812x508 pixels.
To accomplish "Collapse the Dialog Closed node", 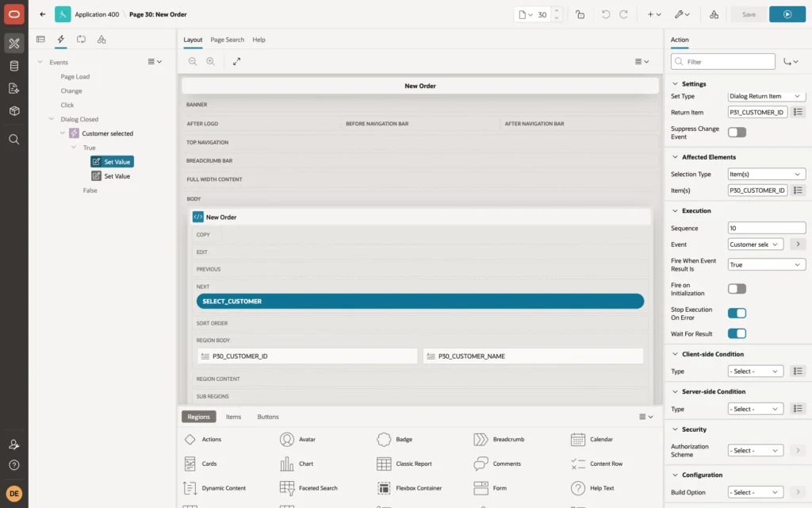I will (52, 119).
